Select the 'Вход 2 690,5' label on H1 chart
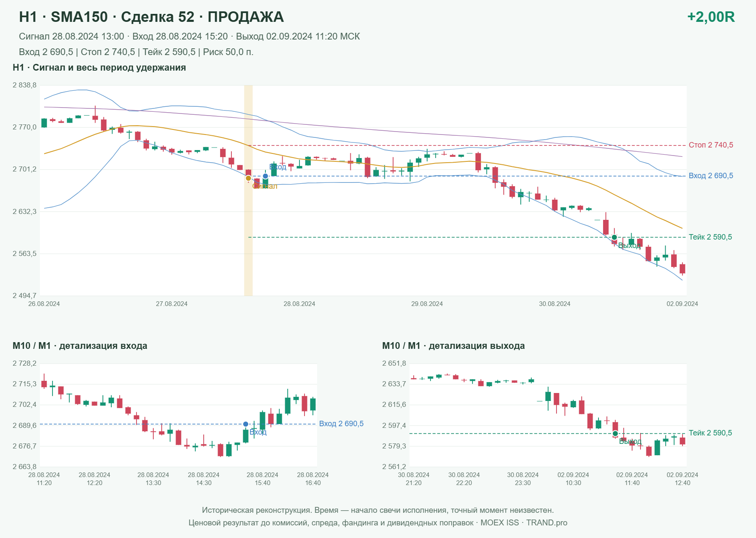This screenshot has height=538, width=756. tap(711, 176)
